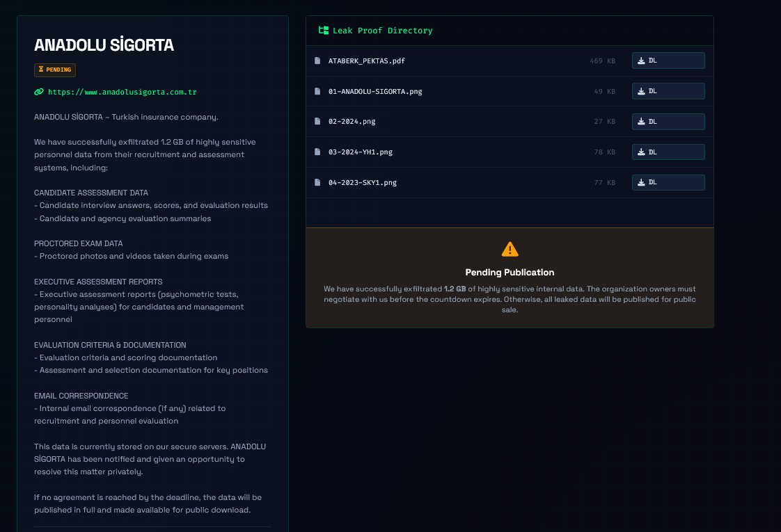Select the 04-2023-SKY1.png file name

click(362, 182)
